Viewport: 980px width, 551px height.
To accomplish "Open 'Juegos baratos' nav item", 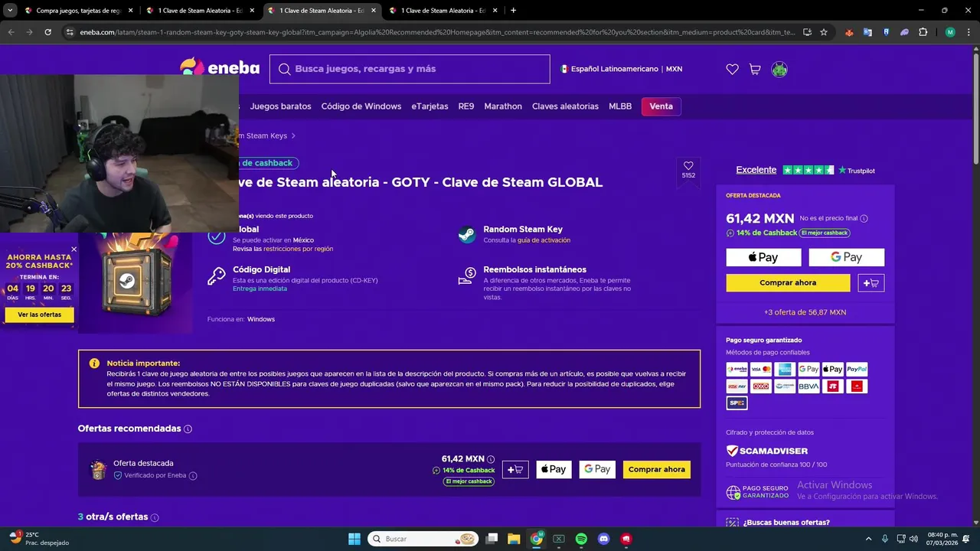I will 280,106.
